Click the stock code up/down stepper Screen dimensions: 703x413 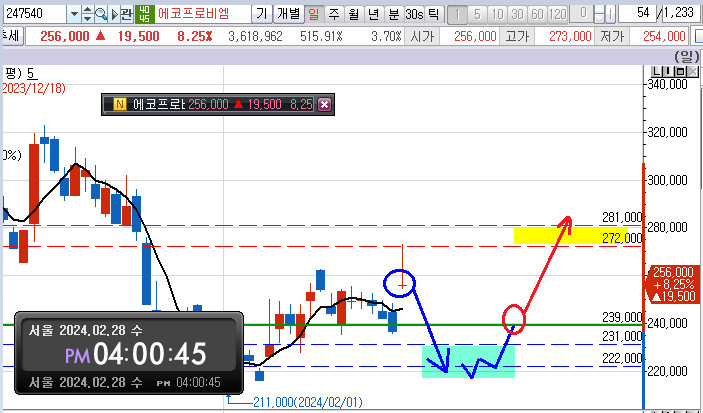(x=87, y=14)
